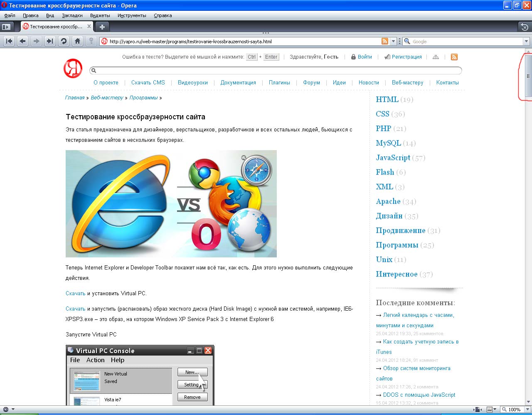This screenshot has width=532, height=415.
Task: Select the Тестирование кроссбр… tab
Action: (x=57, y=27)
